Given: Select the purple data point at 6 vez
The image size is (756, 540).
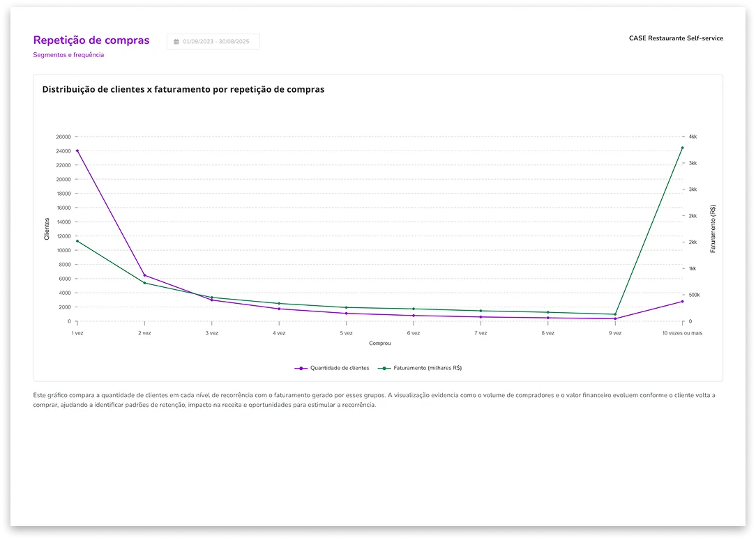Looking at the screenshot, I should (414, 316).
